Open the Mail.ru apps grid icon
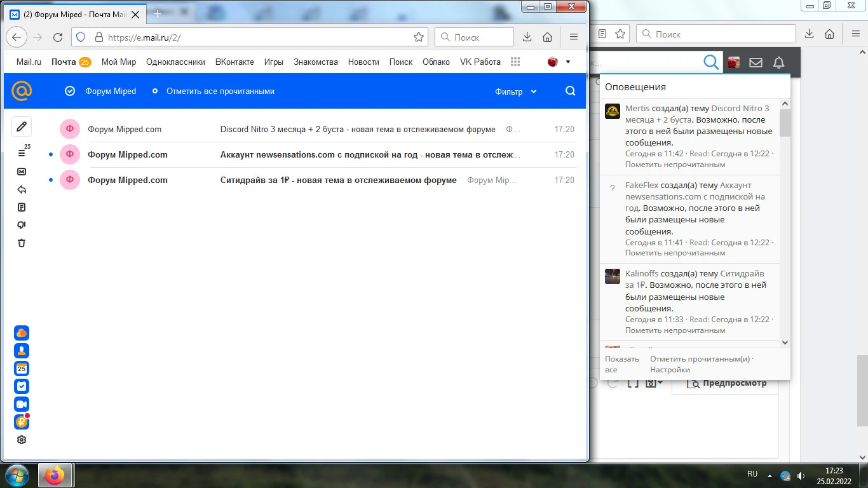Viewport: 868px width, 488px height. (515, 62)
